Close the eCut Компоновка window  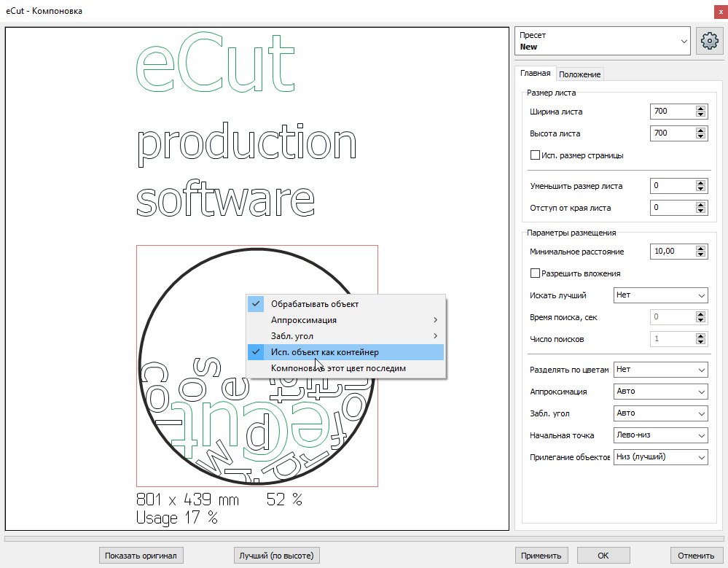click(x=721, y=11)
